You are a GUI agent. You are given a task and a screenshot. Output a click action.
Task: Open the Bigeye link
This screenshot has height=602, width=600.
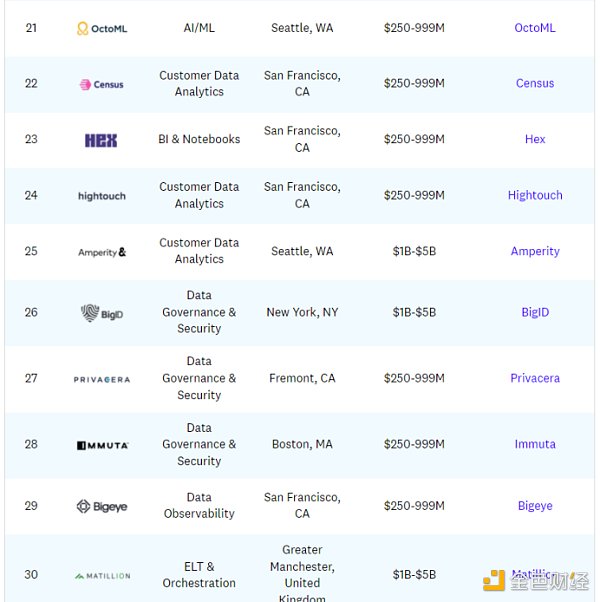535,506
